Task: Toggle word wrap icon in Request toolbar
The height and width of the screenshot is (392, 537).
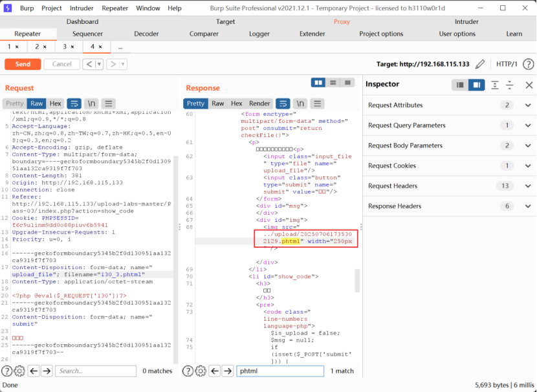Action: click(x=74, y=103)
